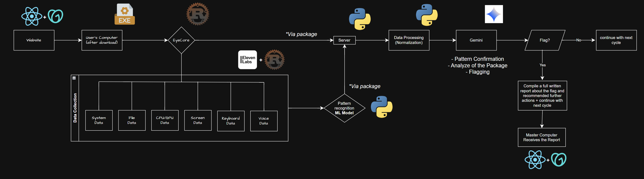Select the Voice Data box
This screenshot has width=644, height=179.
click(264, 121)
